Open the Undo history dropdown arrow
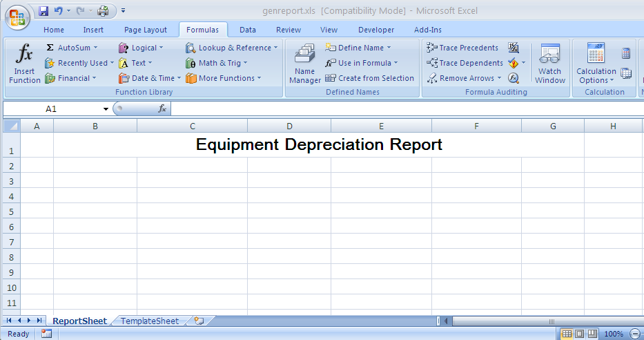This screenshot has width=644, height=340. [68, 11]
